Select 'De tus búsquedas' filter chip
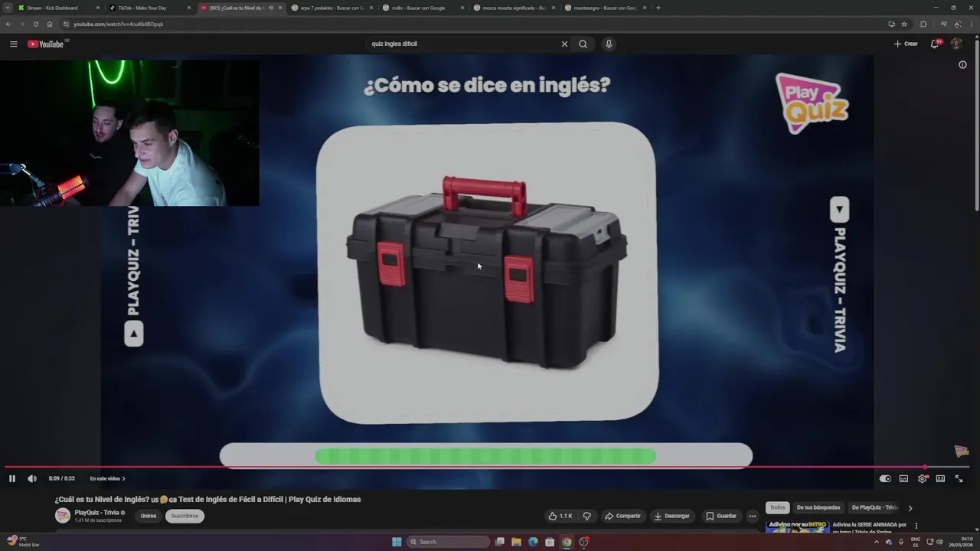 click(818, 507)
